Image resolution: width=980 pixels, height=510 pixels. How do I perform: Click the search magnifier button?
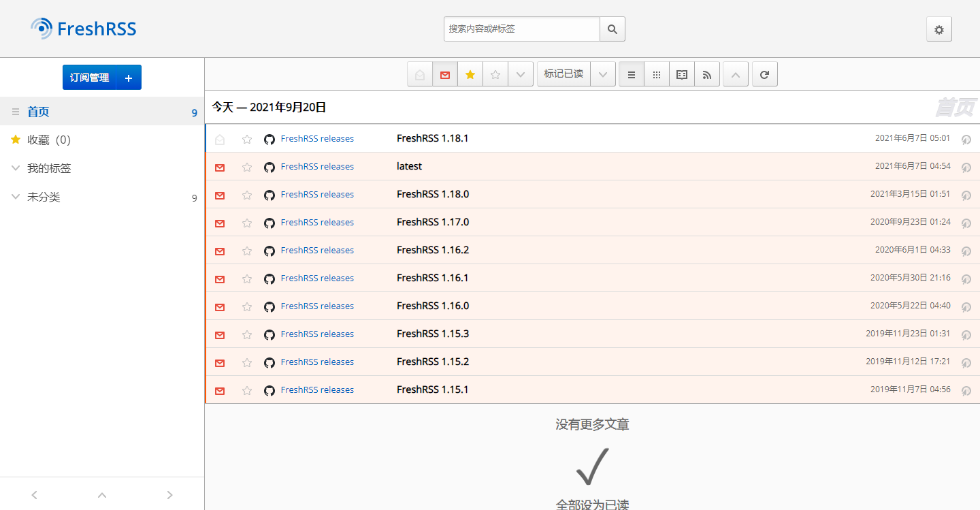coord(612,29)
